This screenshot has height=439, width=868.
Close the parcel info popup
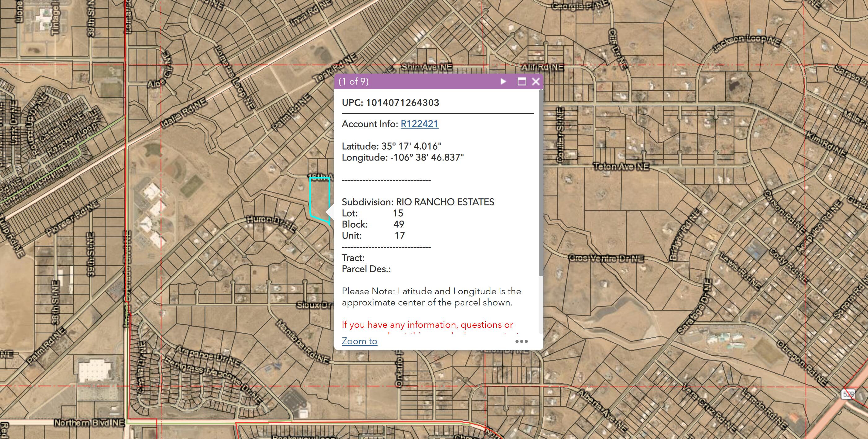536,81
